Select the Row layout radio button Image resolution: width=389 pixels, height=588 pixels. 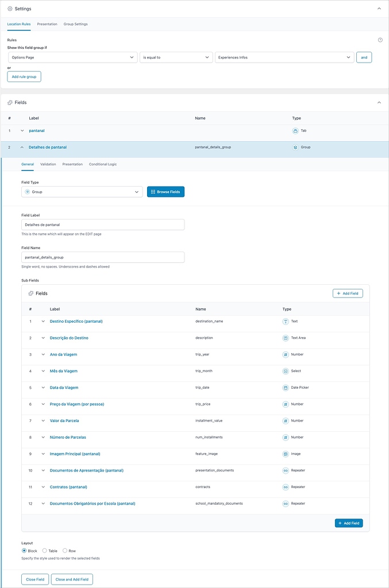[65, 551]
